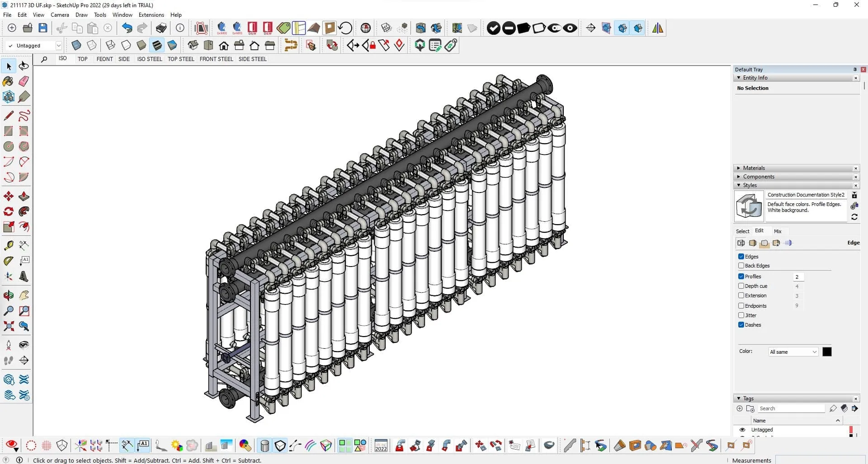The width and height of the screenshot is (868, 464).
Task: Open the Draw menu
Action: [x=81, y=15]
